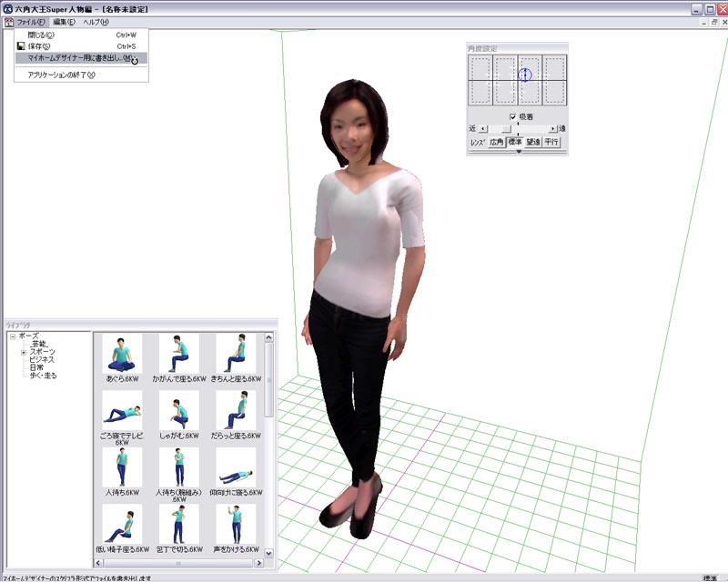The width and height of the screenshot is (728, 582).
Task: Open the 編集 menu
Action: tap(63, 22)
